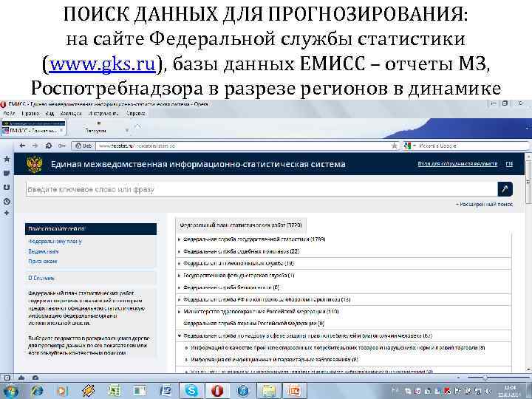Click the Opera back navigation arrow

click(22, 146)
